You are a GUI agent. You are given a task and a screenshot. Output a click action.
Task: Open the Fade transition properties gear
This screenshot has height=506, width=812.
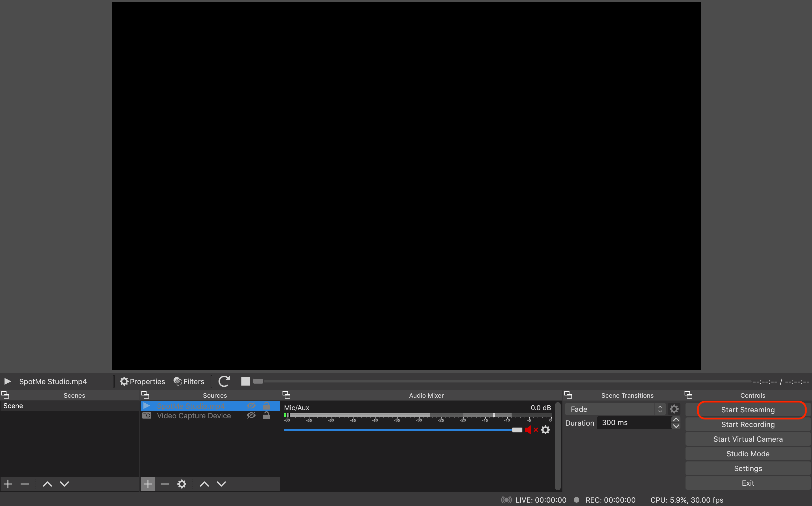pyautogui.click(x=674, y=409)
